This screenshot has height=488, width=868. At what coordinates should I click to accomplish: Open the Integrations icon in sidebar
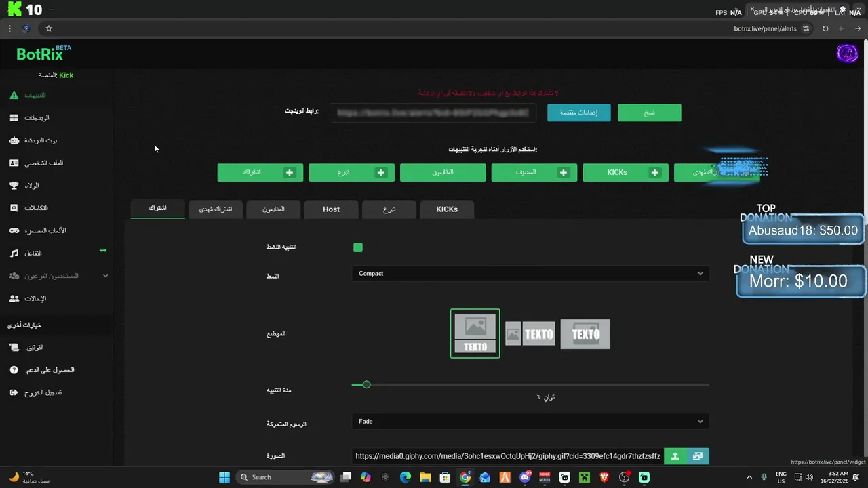(14, 208)
